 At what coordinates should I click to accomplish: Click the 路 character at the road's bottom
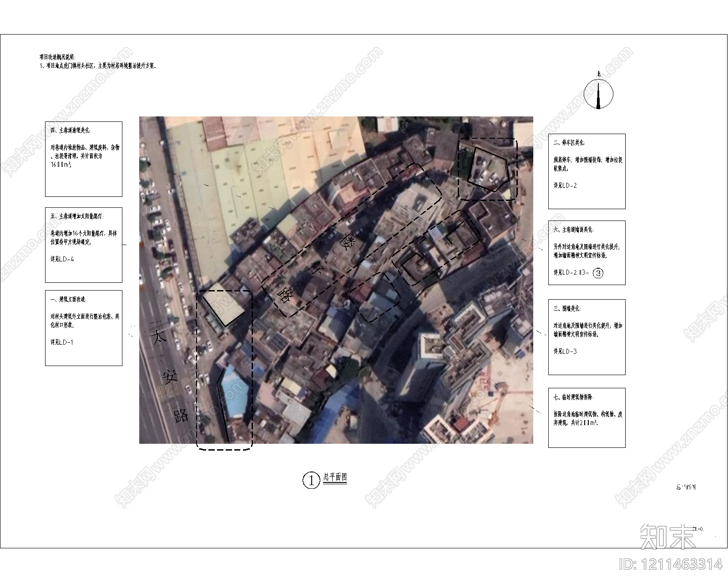click(x=181, y=415)
